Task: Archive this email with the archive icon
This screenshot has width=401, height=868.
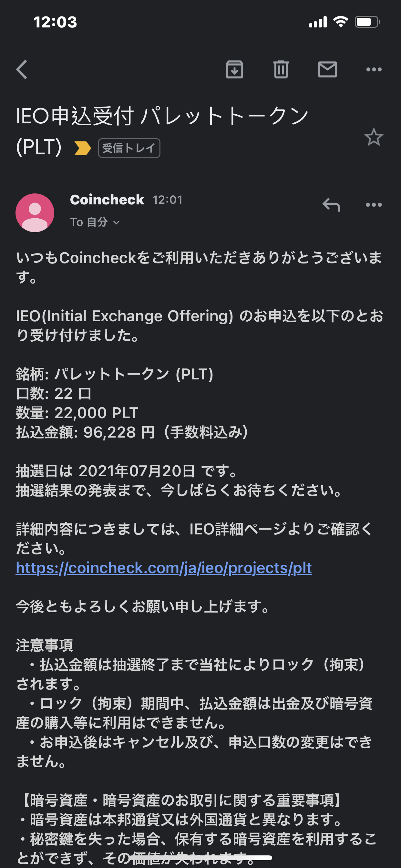Action: tap(234, 70)
